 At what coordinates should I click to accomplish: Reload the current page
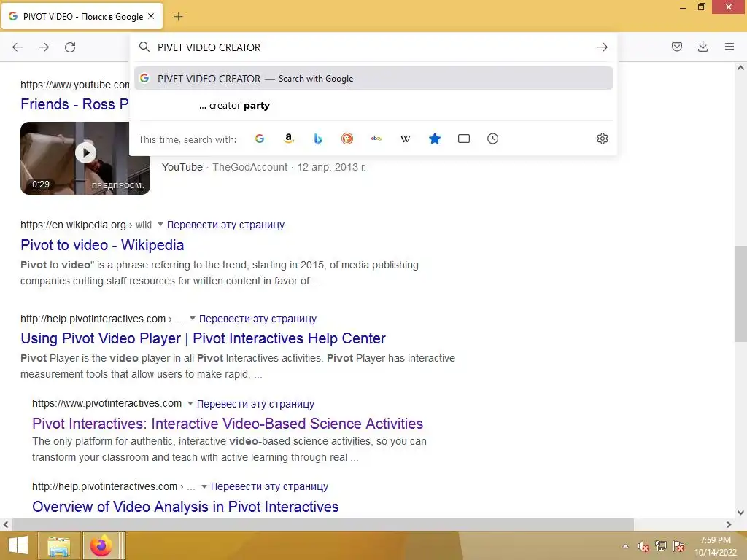tap(70, 47)
